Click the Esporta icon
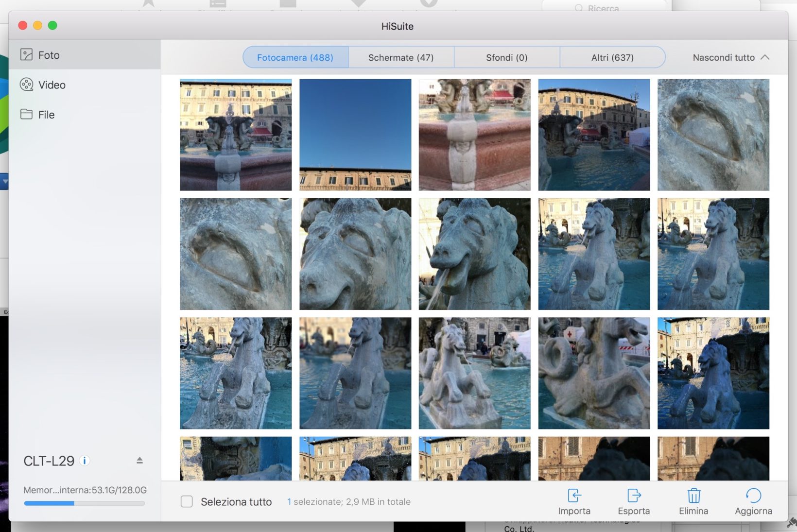 pyautogui.click(x=634, y=496)
